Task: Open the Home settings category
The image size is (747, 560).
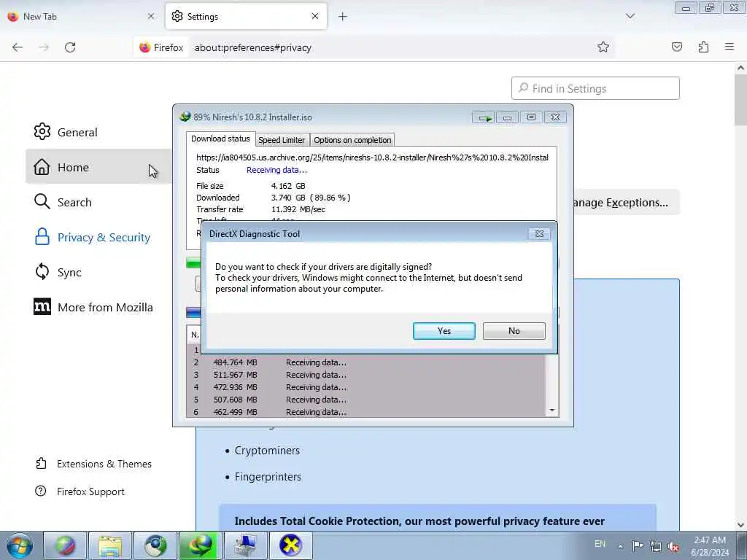Action: pos(98,167)
